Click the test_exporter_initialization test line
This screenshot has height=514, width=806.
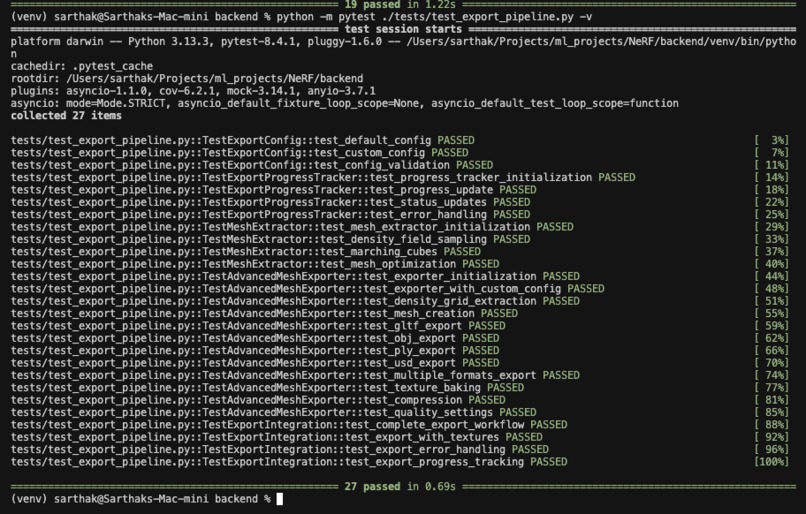pyautogui.click(x=295, y=276)
